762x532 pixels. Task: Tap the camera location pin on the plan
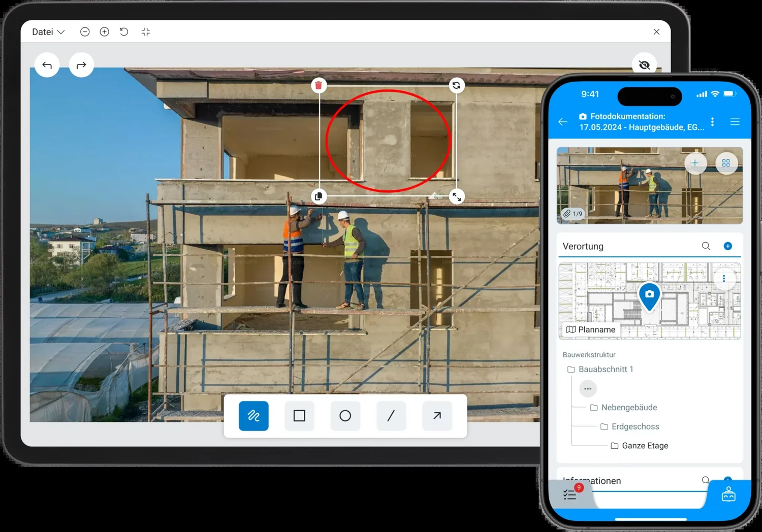pos(649,296)
